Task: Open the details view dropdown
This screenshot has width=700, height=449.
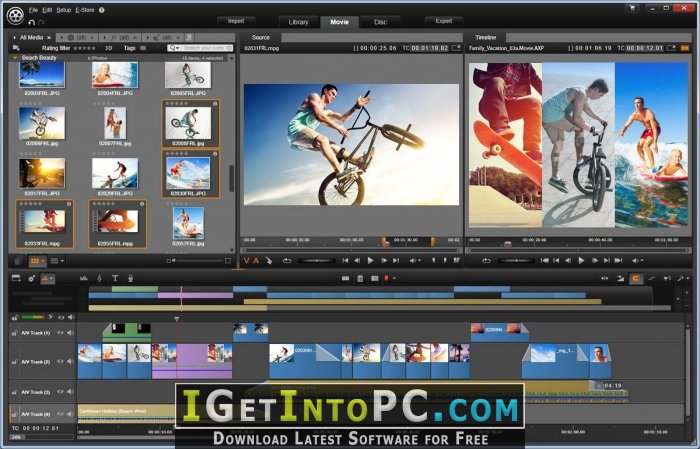Action: (x=62, y=261)
